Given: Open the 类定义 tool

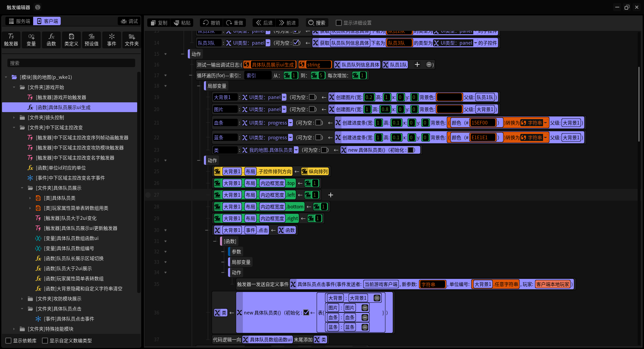Looking at the screenshot, I should [71, 40].
